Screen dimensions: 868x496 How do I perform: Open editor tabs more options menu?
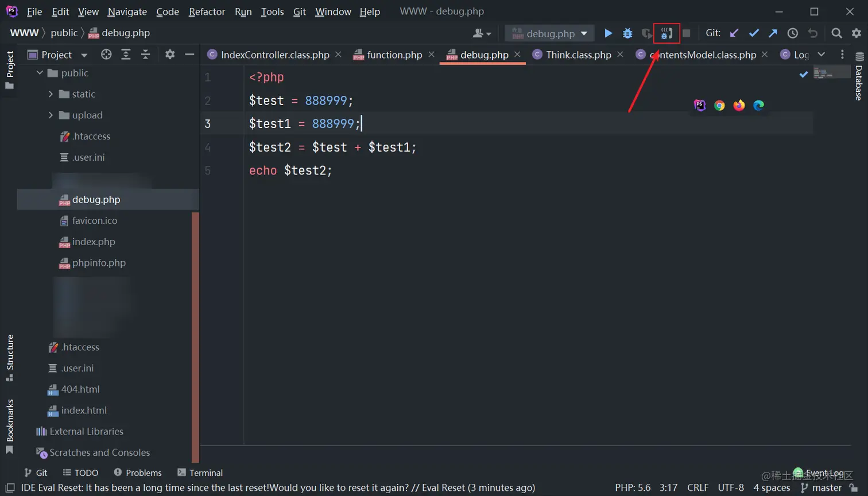point(842,55)
